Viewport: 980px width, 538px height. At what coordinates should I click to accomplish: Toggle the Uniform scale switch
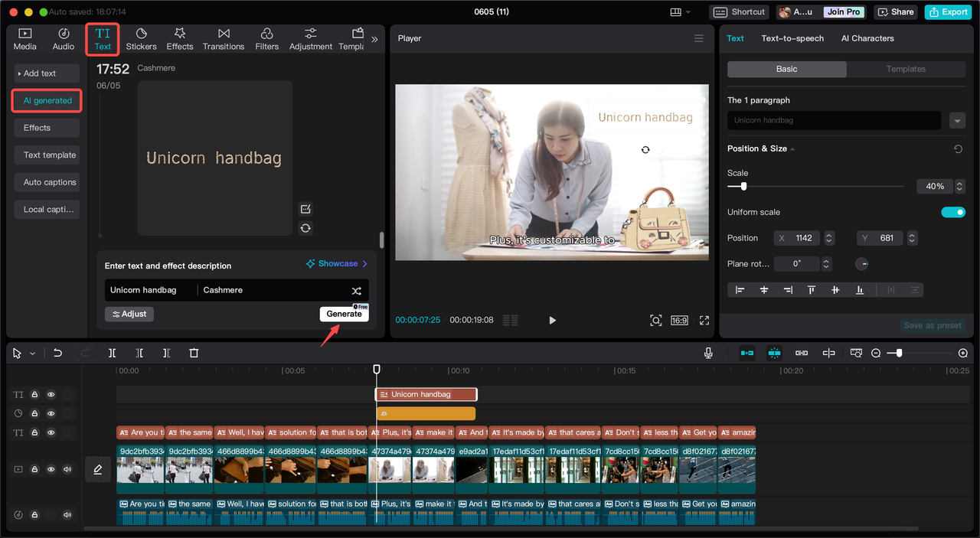[x=952, y=212]
